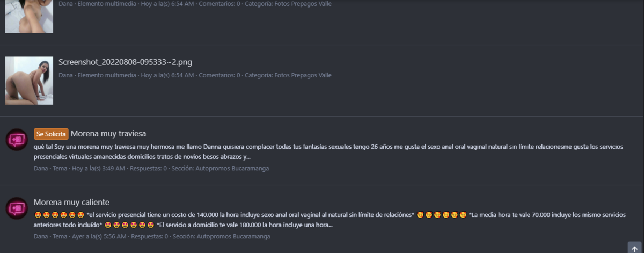The width and height of the screenshot is (644, 253).
Task: Open Fotos Prepagos Valle category in Screenshot row
Action: [x=303, y=75]
